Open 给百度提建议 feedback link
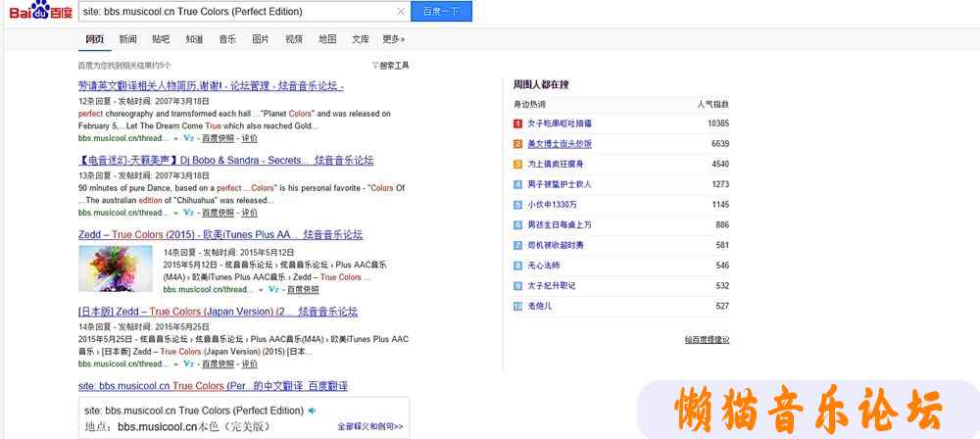 (x=707, y=340)
